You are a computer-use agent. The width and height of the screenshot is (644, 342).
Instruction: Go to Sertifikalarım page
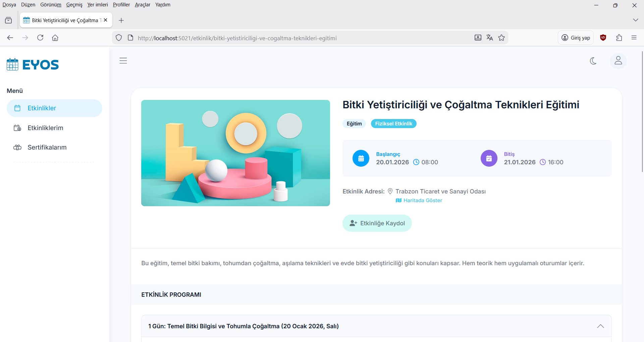point(47,147)
